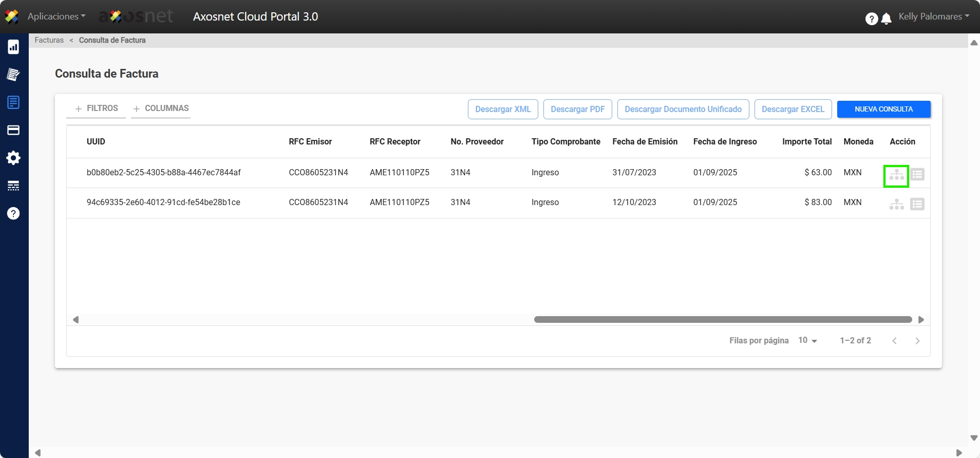Click the top bar help question icon
The height and width of the screenshot is (458, 980).
[x=871, y=19]
